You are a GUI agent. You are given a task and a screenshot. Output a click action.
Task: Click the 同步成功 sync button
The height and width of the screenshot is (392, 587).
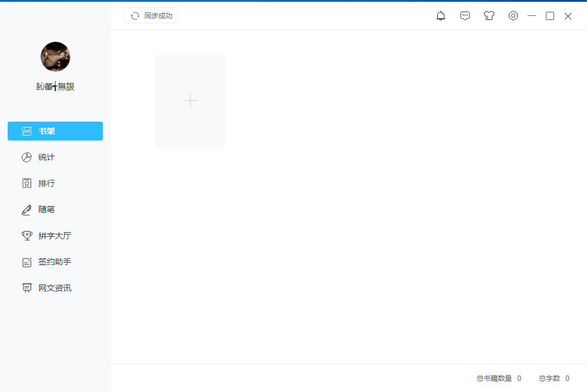[151, 16]
